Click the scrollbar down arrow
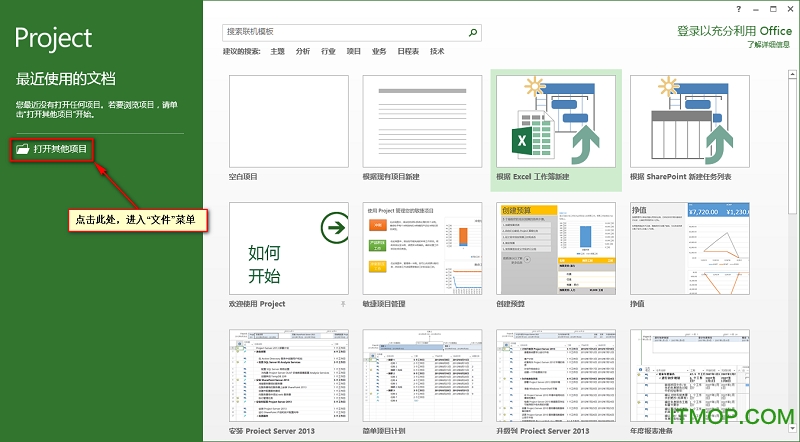Image resolution: width=800 pixels, height=442 pixels. (792, 429)
